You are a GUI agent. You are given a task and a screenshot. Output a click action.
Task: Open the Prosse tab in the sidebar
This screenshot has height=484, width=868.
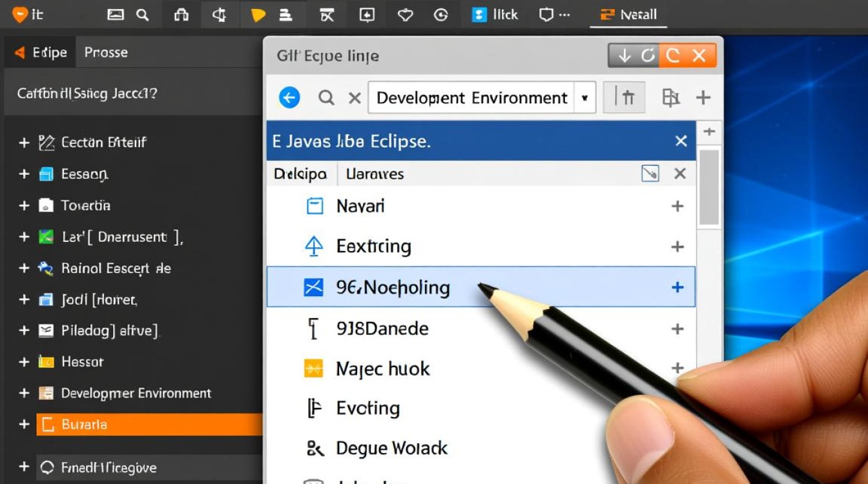pos(105,52)
